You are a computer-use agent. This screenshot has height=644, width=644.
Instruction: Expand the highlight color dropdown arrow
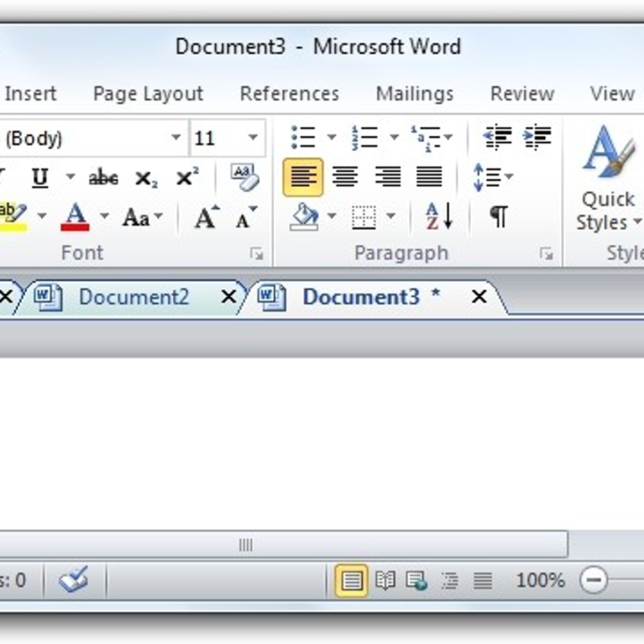(x=42, y=217)
